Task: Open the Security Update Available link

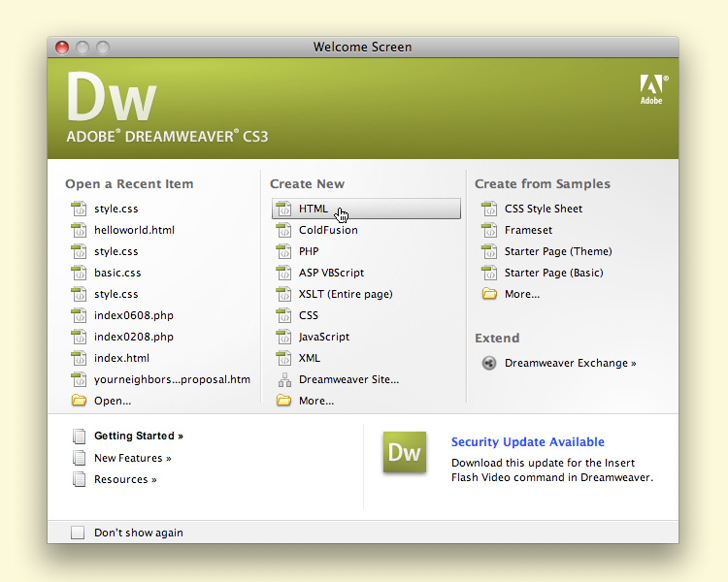Action: point(527,442)
